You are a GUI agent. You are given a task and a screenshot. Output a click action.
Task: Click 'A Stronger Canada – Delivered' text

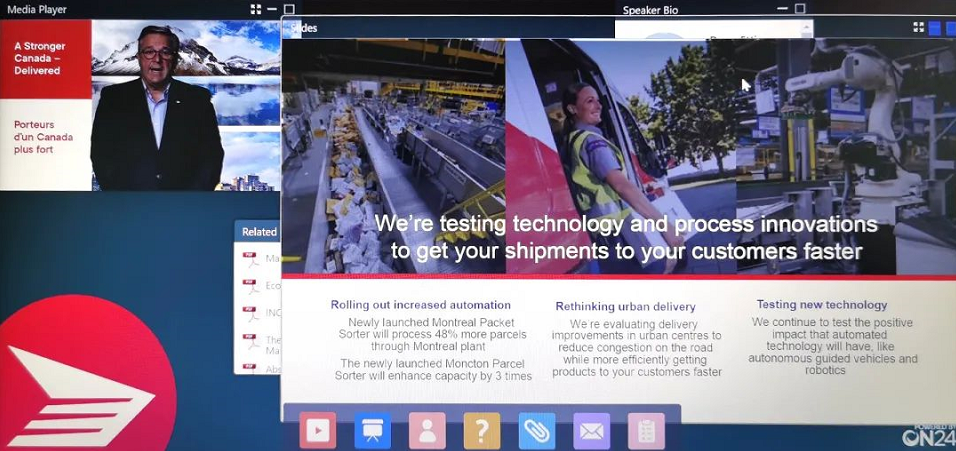coord(40,59)
